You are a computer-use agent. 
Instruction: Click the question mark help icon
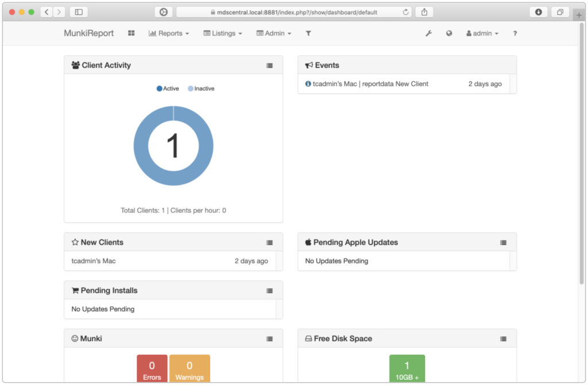point(515,33)
